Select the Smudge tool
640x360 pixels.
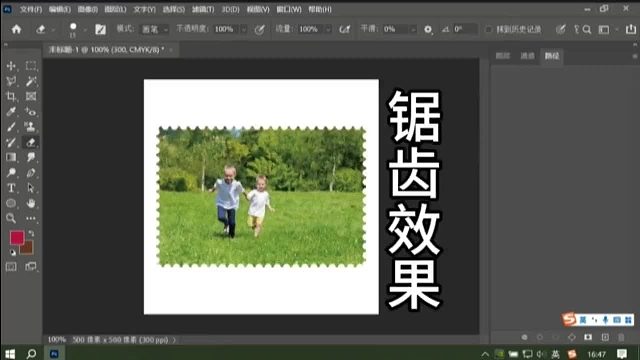[31, 157]
